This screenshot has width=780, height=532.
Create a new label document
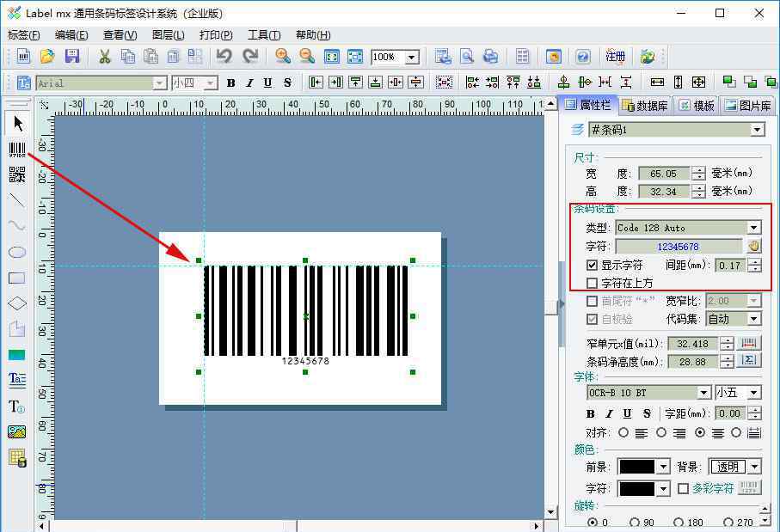pyautogui.click(x=23, y=56)
